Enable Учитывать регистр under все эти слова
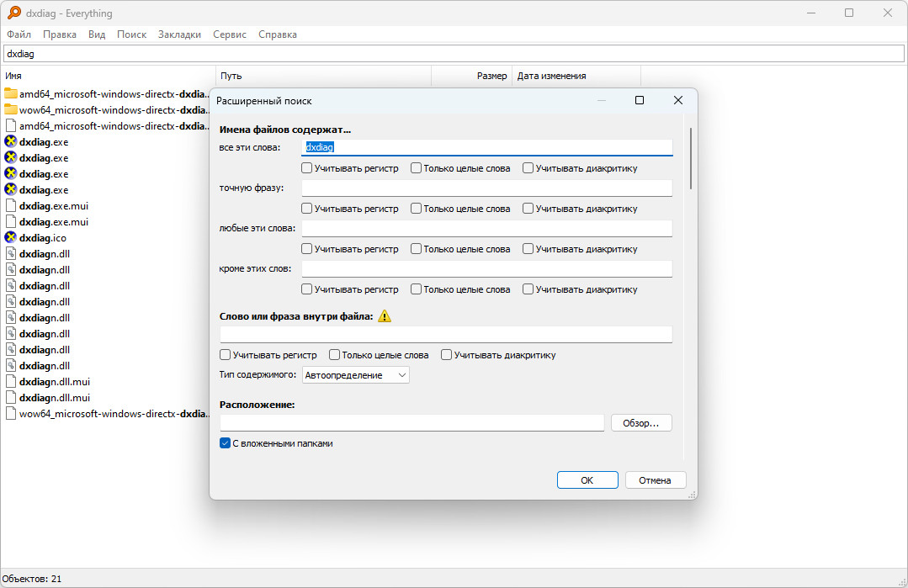 pyautogui.click(x=307, y=168)
